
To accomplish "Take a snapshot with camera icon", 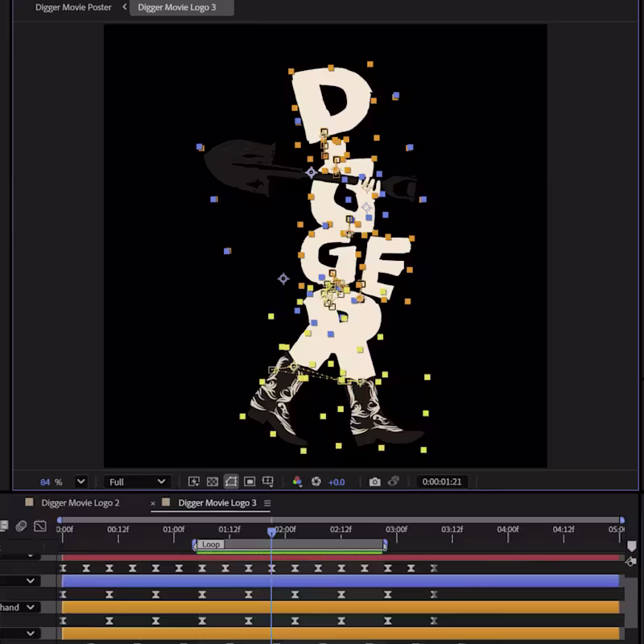I will tap(374, 481).
